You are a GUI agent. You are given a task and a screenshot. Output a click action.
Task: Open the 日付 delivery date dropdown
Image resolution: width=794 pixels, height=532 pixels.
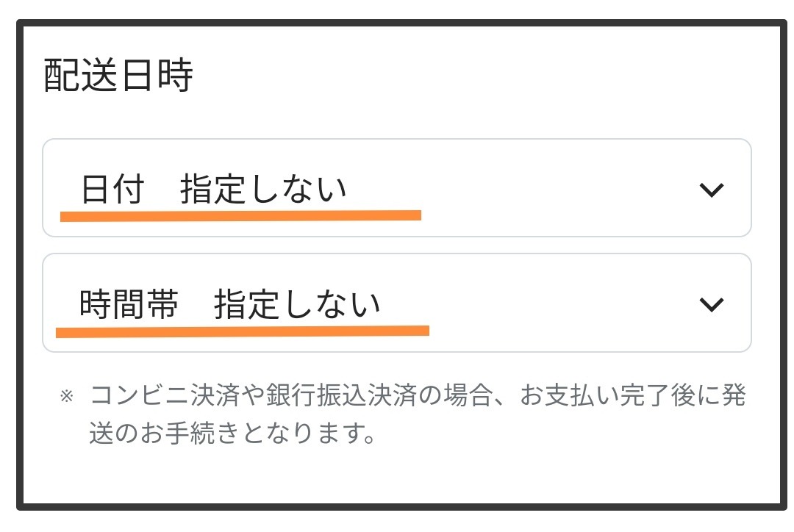[397, 188]
